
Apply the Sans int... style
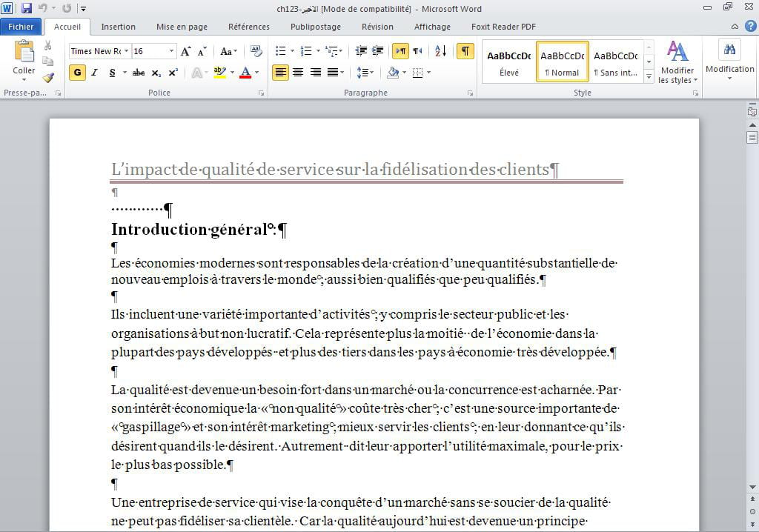616,61
